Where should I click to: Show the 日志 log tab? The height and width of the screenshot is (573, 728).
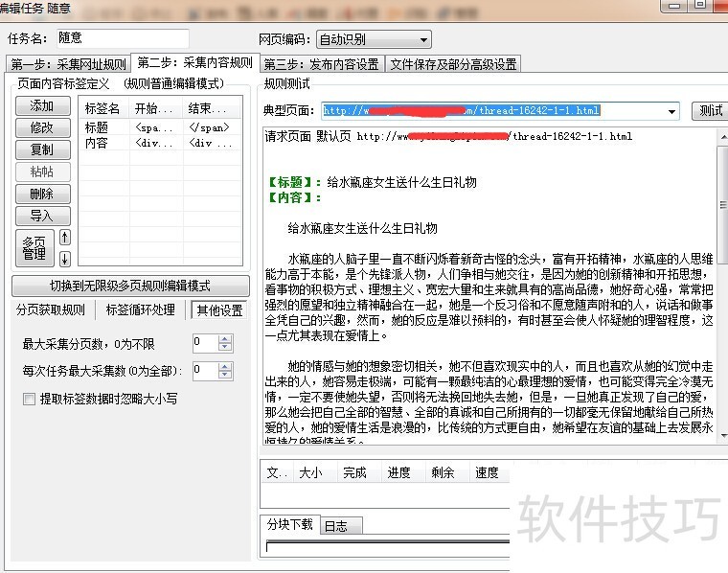(x=335, y=525)
